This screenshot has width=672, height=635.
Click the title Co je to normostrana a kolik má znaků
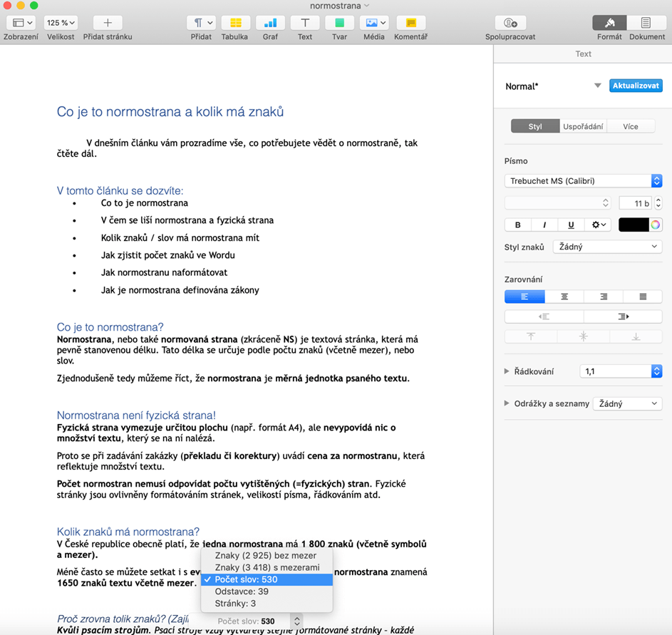point(170,112)
